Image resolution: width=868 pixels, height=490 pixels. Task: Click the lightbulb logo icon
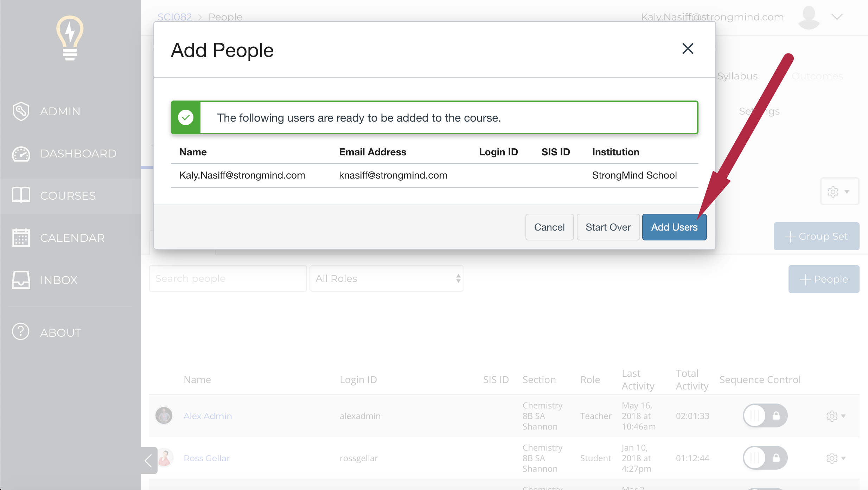pos(70,38)
